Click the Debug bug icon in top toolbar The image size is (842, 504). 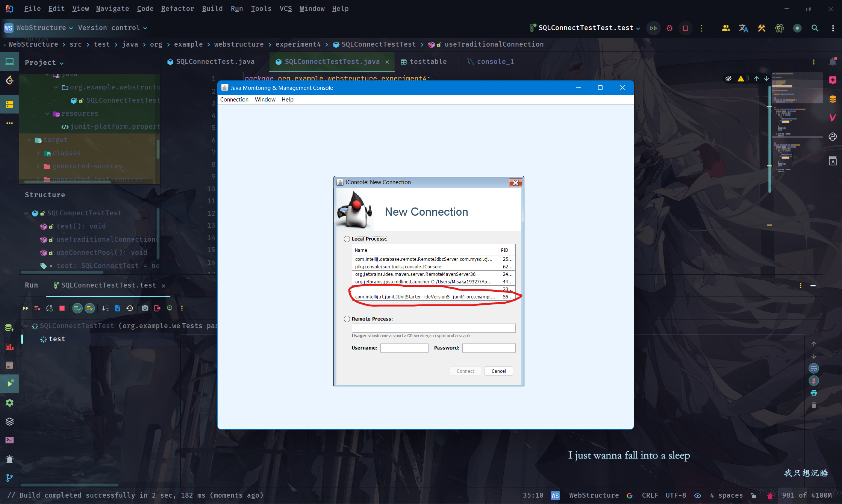click(669, 28)
